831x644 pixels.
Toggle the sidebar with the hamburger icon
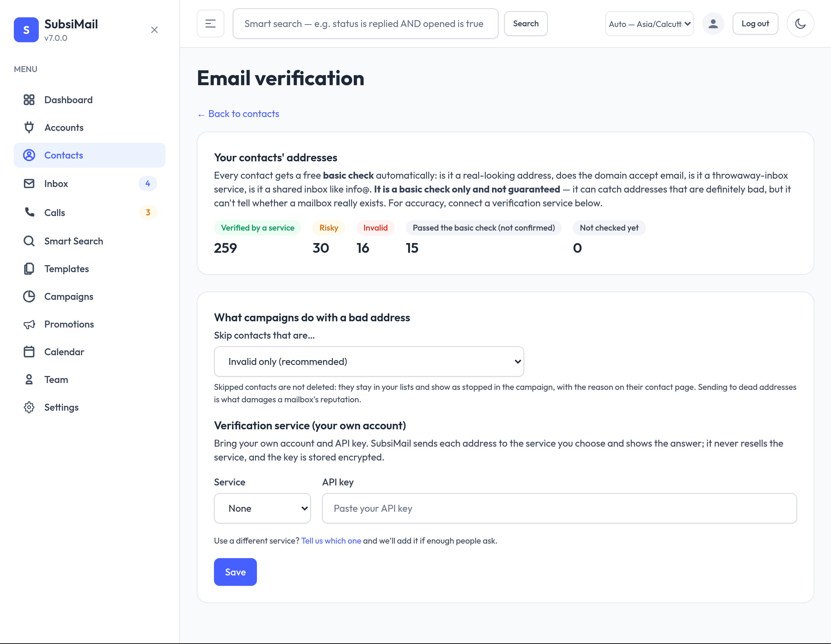[x=211, y=24]
